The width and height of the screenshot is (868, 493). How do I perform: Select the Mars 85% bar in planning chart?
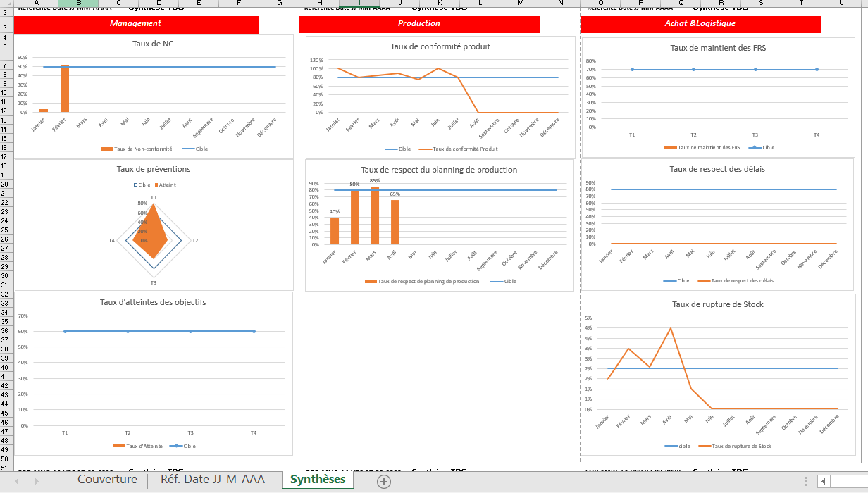tap(375, 216)
